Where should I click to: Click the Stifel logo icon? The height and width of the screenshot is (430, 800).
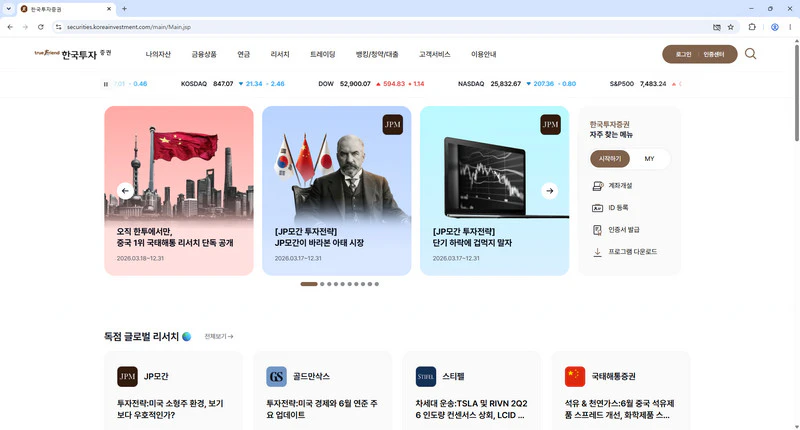[426, 376]
